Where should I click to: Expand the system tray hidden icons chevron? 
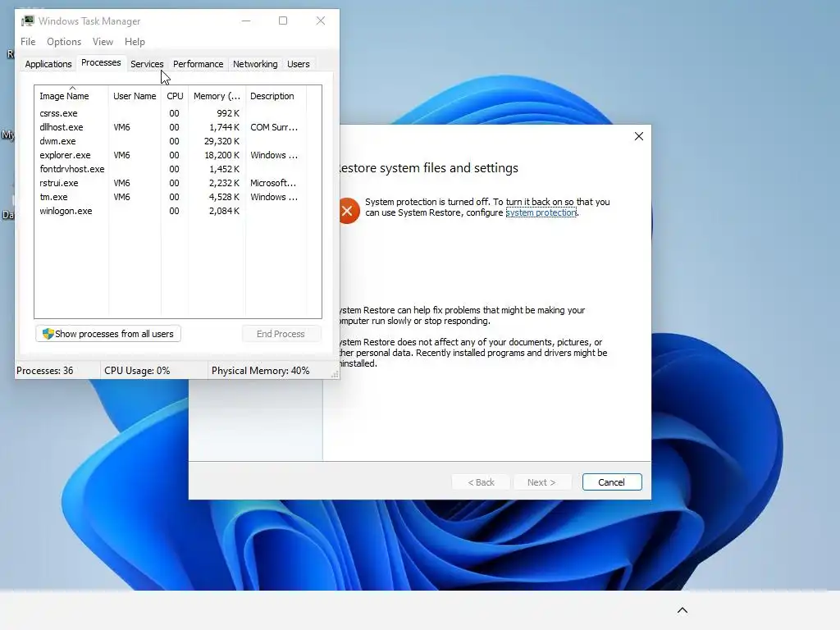point(682,610)
